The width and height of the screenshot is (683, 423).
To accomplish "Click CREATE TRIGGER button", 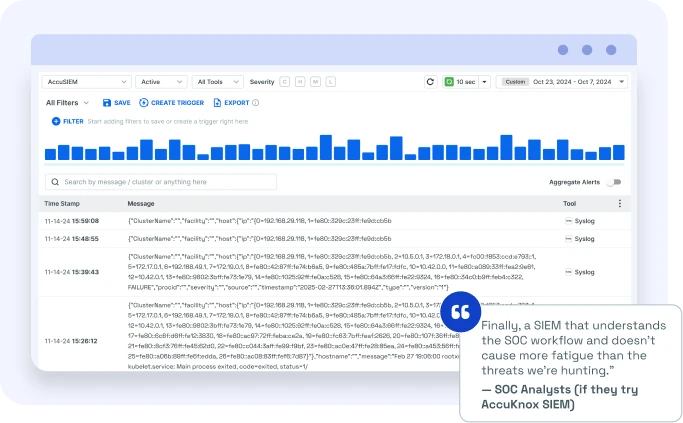I will (172, 103).
